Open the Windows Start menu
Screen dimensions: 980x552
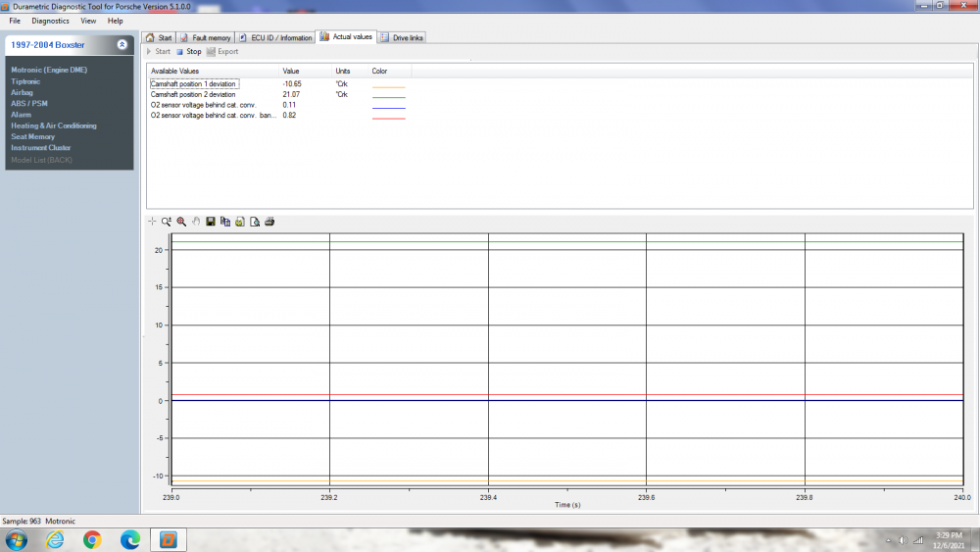click(x=17, y=539)
